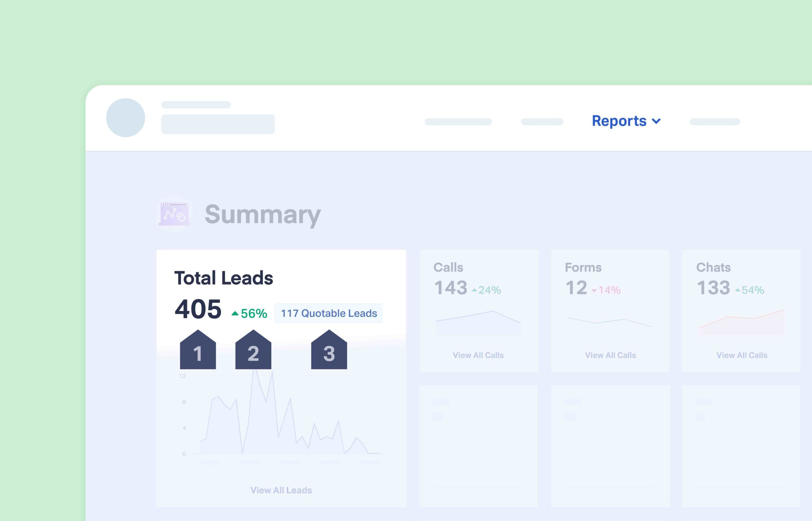Click the 12 forms count value

(x=576, y=288)
